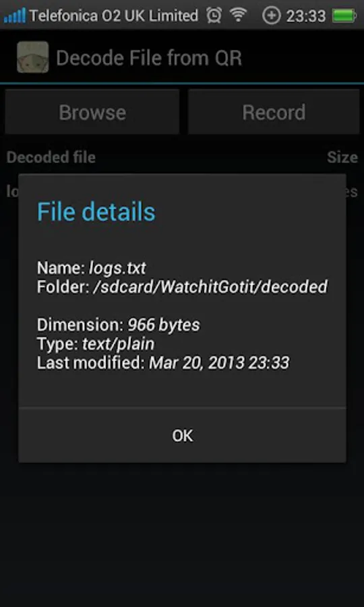This screenshot has height=607, width=364.
Task: Tap the File details dialog title
Action: (x=96, y=212)
